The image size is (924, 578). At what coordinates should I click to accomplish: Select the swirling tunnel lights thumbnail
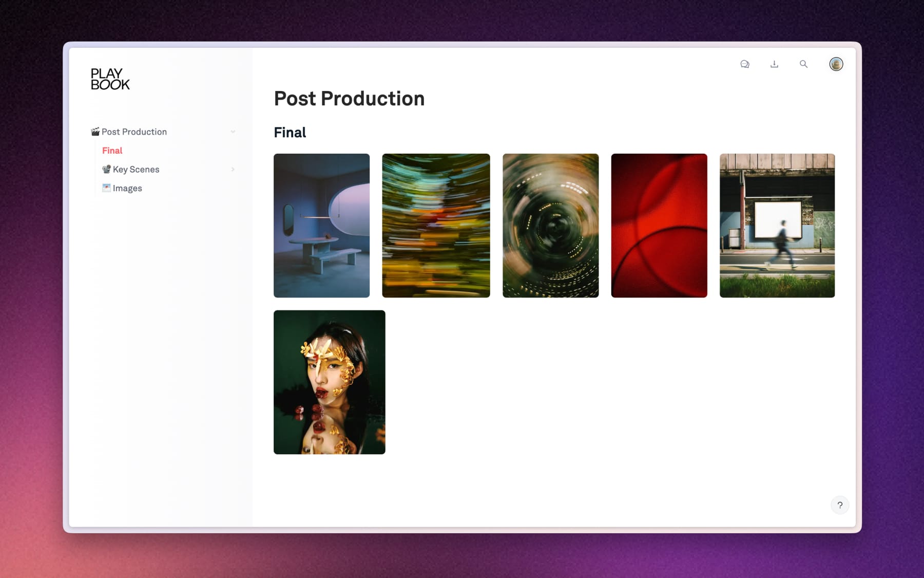click(550, 226)
